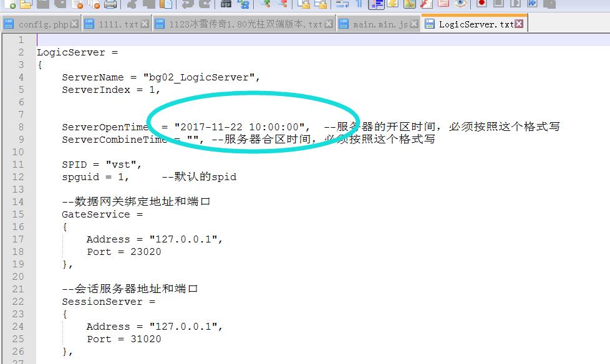Viewport: 610px width, 364px height.
Task: Click the Find and Replace icon
Action: coord(243,4)
